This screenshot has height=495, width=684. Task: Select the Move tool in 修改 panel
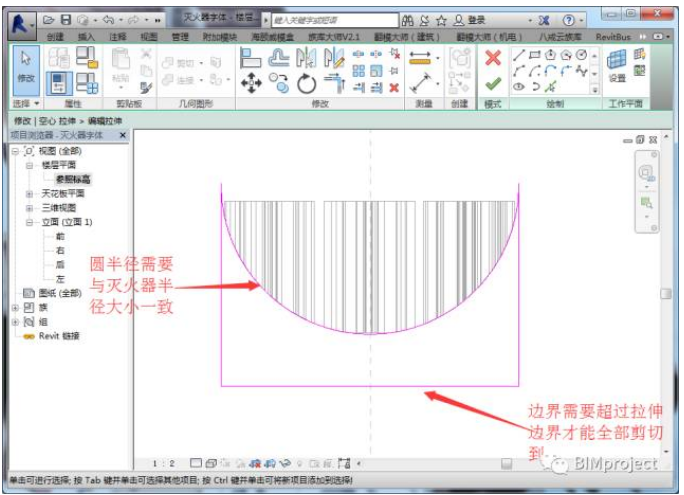[250, 84]
